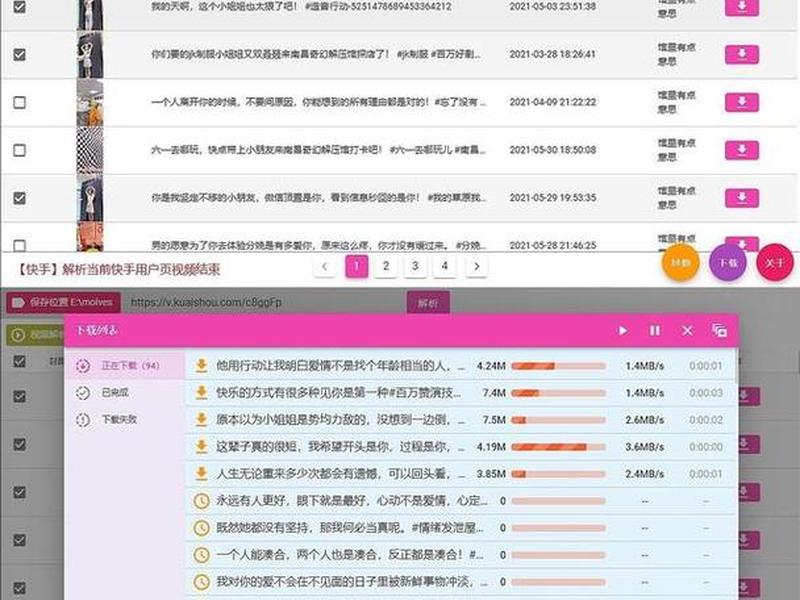Open results page 1

[x=357, y=266]
